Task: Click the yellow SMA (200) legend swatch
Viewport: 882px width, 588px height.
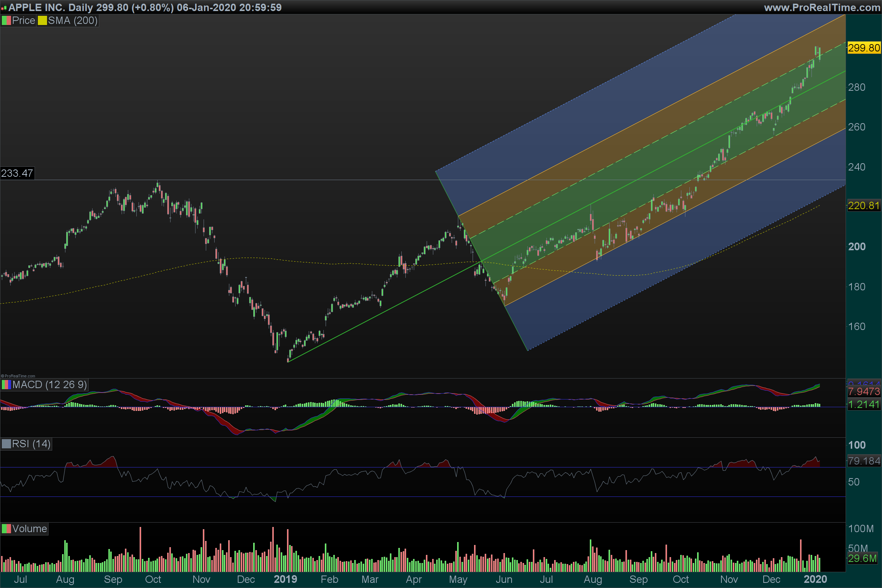Action: (42, 21)
